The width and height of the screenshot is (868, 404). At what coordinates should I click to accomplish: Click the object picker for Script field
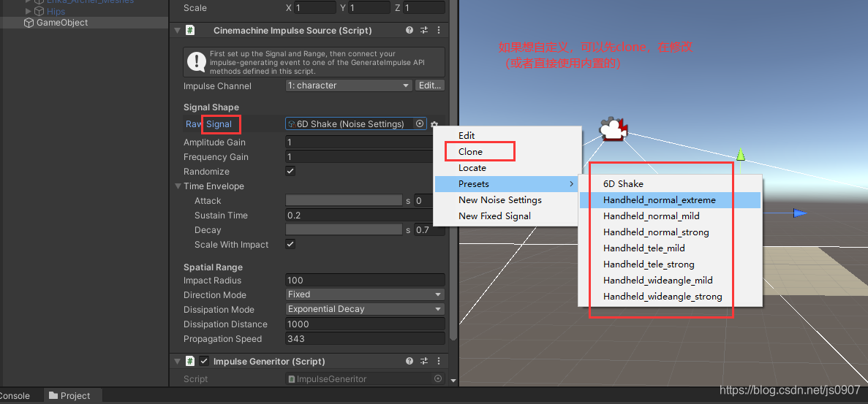click(x=438, y=378)
